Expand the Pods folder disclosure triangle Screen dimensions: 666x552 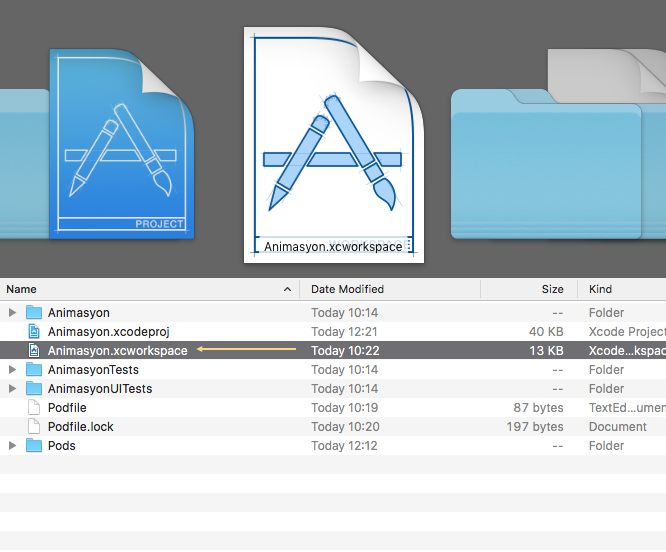click(x=12, y=445)
